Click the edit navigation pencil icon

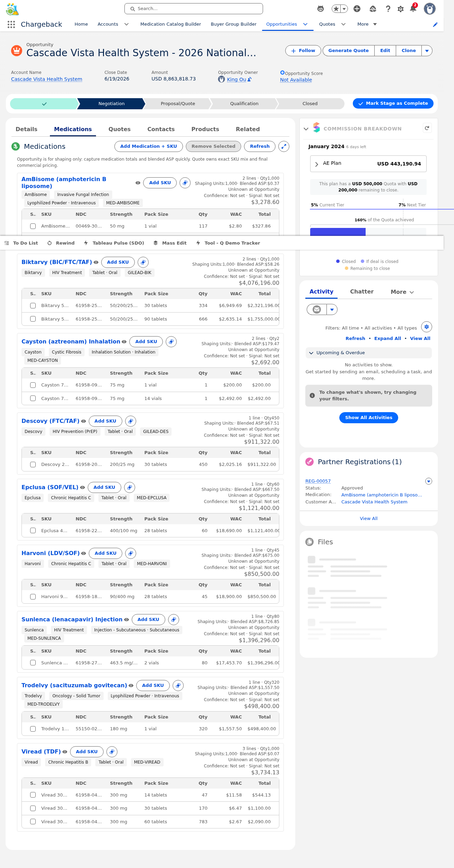point(435,25)
